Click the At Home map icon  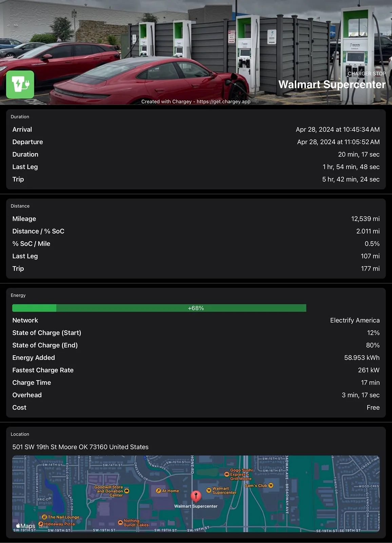point(158,491)
